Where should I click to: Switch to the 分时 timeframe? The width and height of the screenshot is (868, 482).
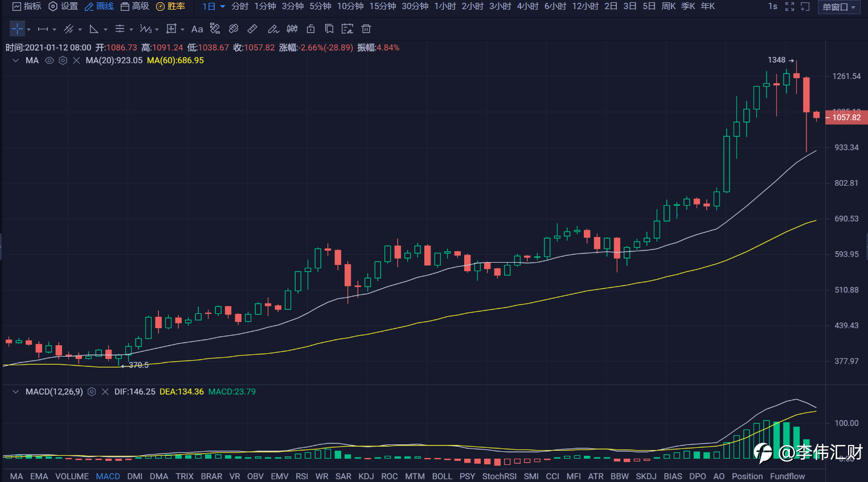click(240, 6)
